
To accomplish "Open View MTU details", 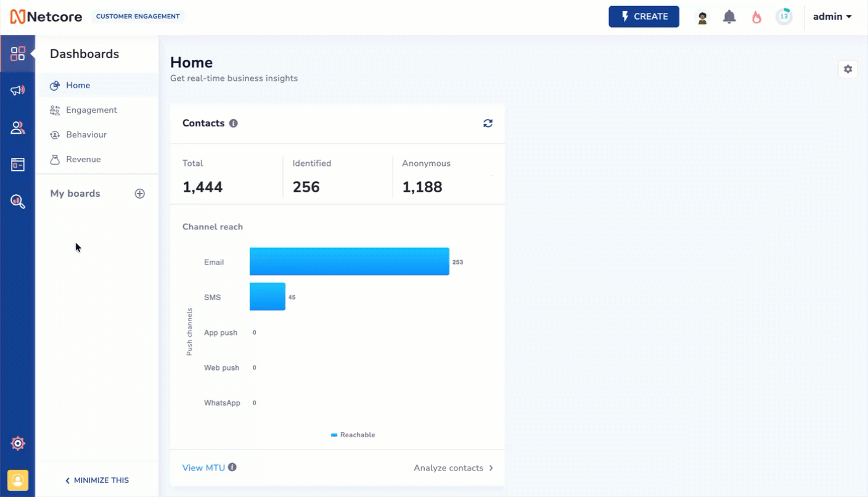I will coord(203,467).
